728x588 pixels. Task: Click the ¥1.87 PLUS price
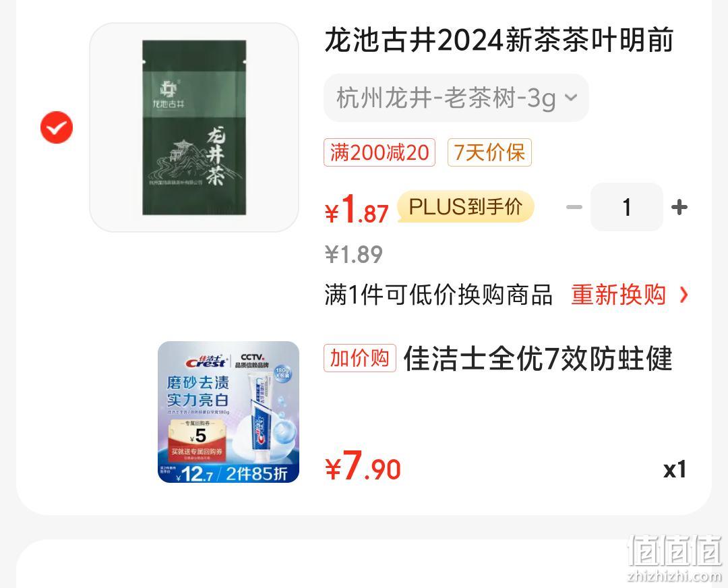(357, 208)
